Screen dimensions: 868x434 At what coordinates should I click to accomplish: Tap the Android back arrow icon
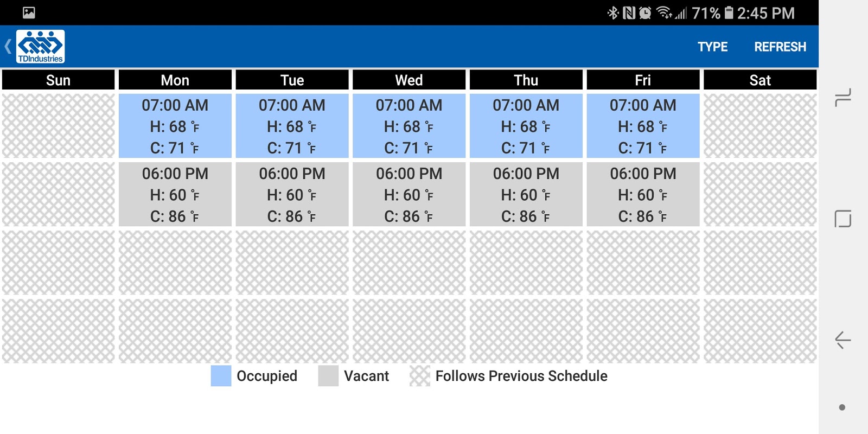(x=843, y=340)
